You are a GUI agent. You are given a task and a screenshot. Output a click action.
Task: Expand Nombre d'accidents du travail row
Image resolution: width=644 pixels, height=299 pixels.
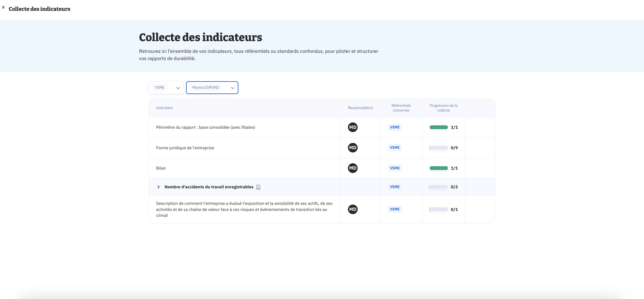pos(158,187)
